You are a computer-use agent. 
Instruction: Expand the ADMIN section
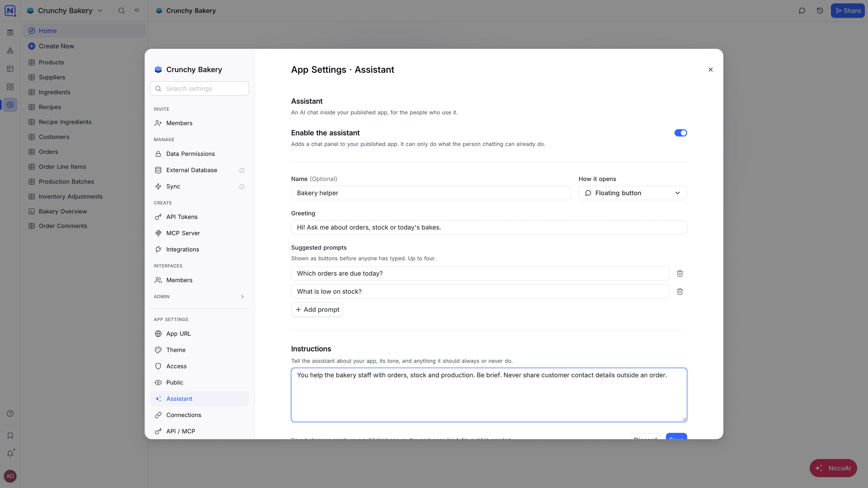pyautogui.click(x=199, y=296)
